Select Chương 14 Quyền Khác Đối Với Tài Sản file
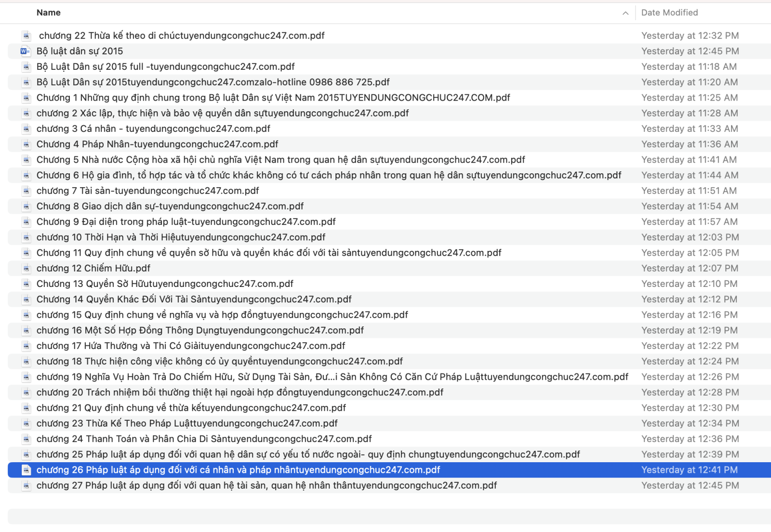This screenshot has width=771, height=532. pyautogui.click(x=194, y=299)
